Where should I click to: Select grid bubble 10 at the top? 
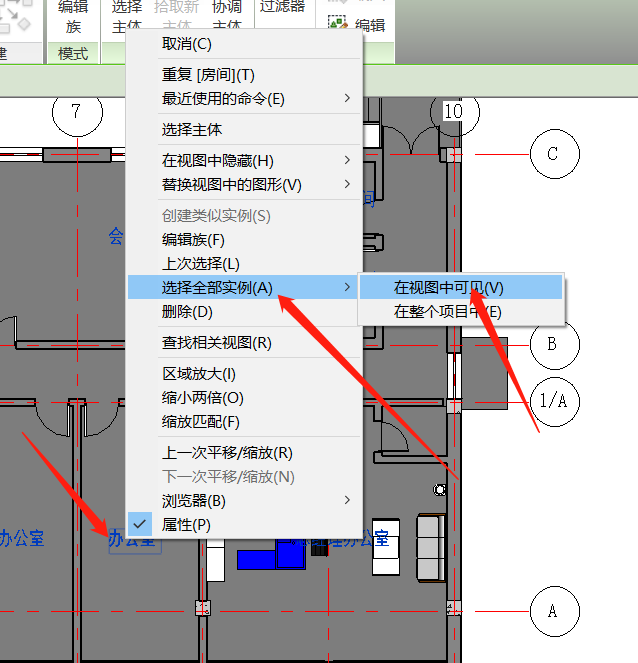coord(453,111)
